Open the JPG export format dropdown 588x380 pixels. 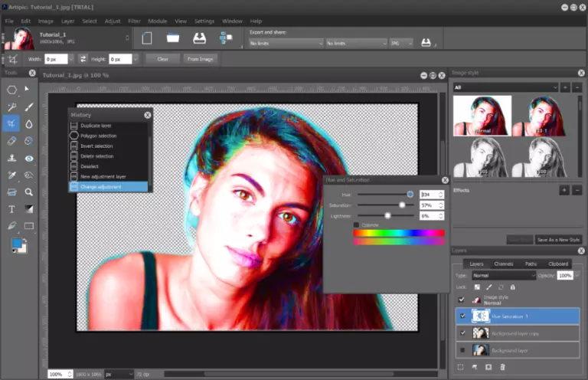click(402, 44)
